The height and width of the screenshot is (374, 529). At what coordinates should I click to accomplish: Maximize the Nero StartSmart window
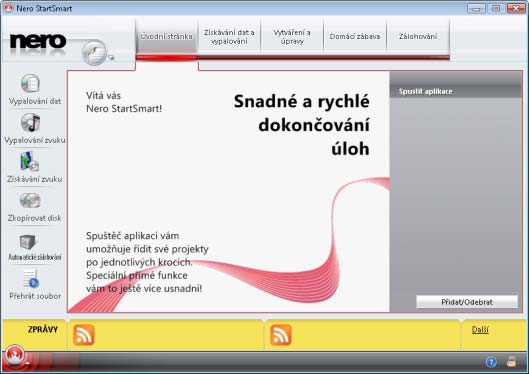pyautogui.click(x=496, y=8)
